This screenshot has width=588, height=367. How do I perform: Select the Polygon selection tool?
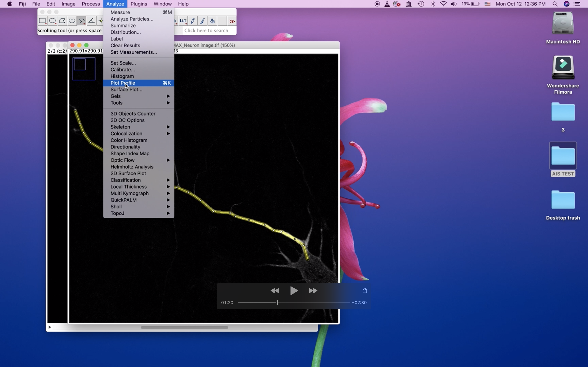pos(62,21)
